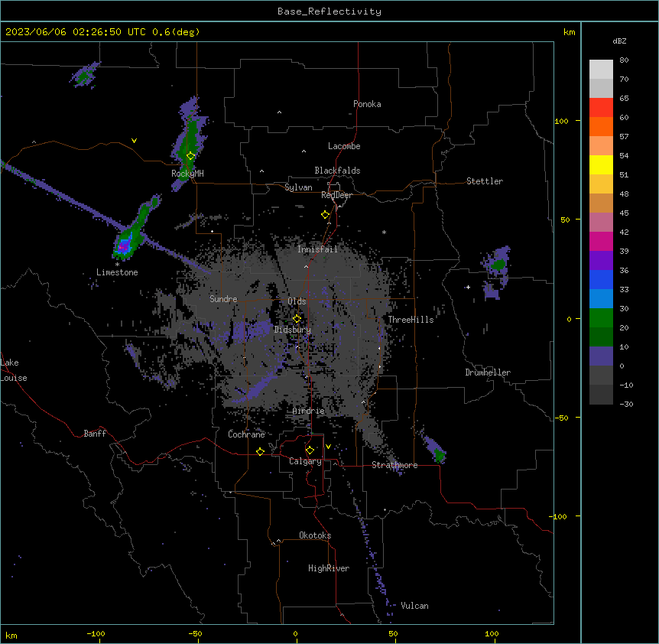
Task: Click the yellow diamond marker above the Calgary label
Action: coord(310,450)
